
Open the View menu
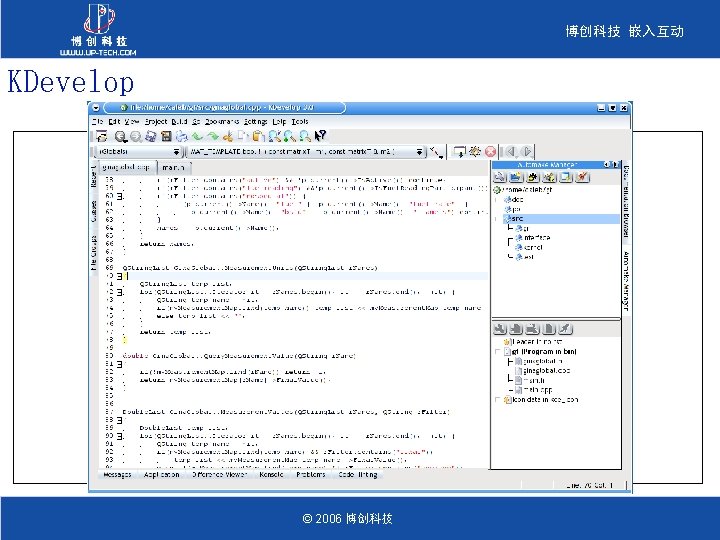click(x=132, y=122)
